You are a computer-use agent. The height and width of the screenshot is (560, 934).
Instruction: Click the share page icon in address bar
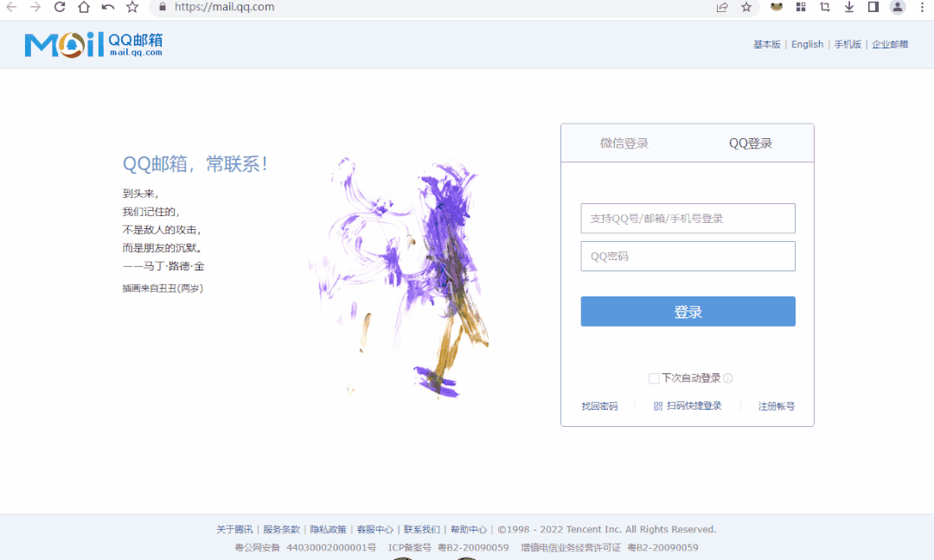(x=722, y=7)
